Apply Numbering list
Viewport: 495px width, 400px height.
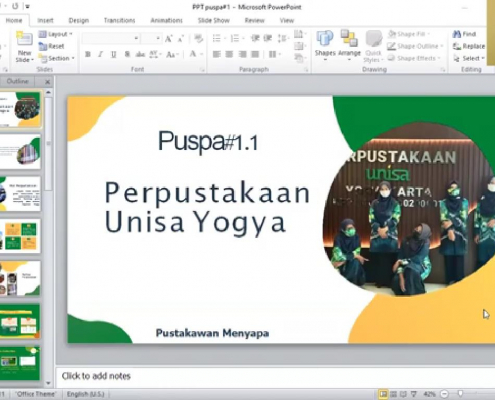pyautogui.click(x=235, y=38)
